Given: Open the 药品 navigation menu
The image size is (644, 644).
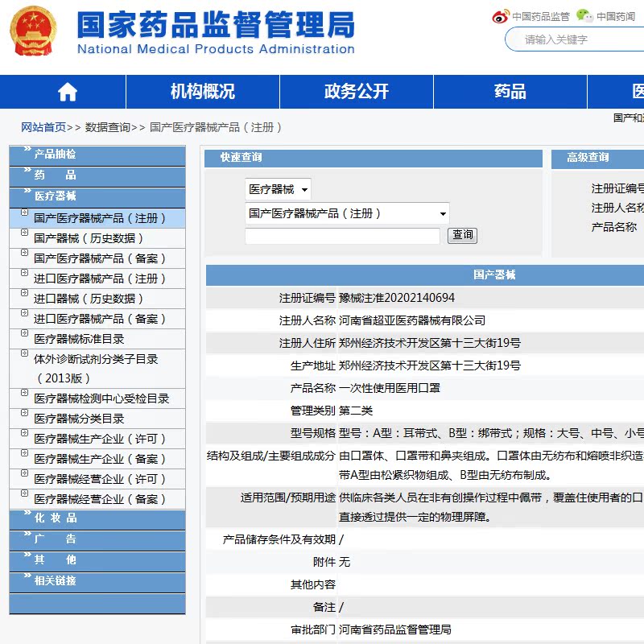Looking at the screenshot, I should pyautogui.click(x=510, y=92).
